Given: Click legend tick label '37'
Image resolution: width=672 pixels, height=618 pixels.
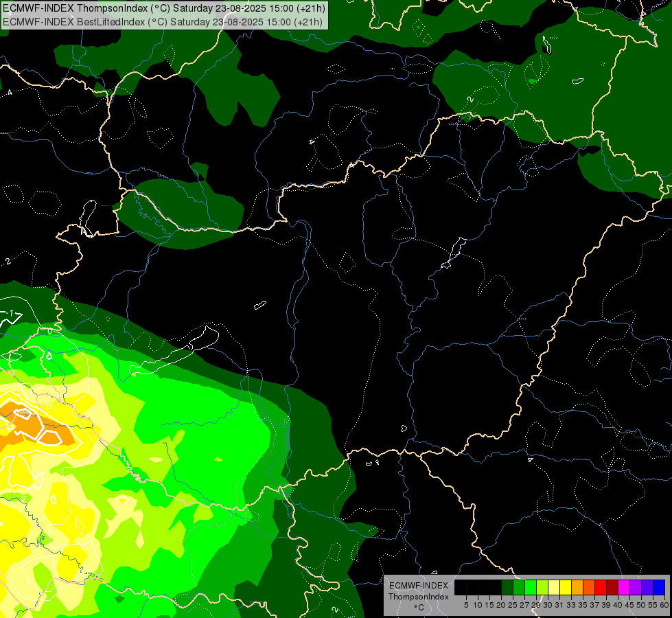Looking at the screenshot, I should [595, 605].
